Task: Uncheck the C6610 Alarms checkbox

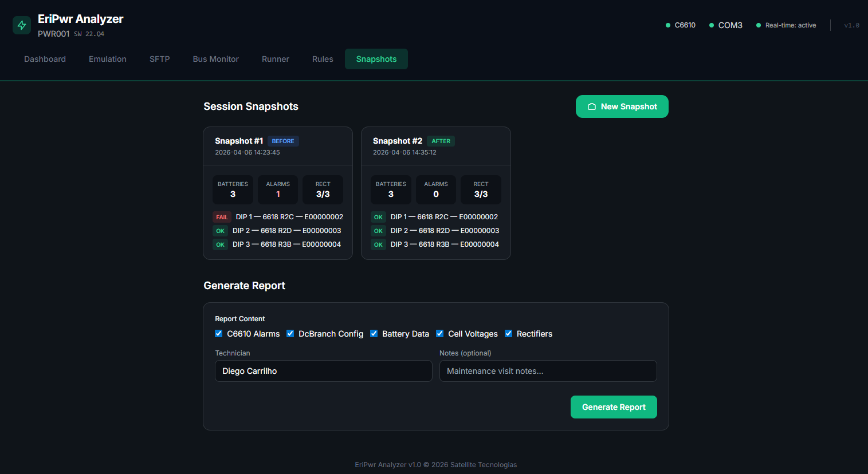Action: click(219, 334)
